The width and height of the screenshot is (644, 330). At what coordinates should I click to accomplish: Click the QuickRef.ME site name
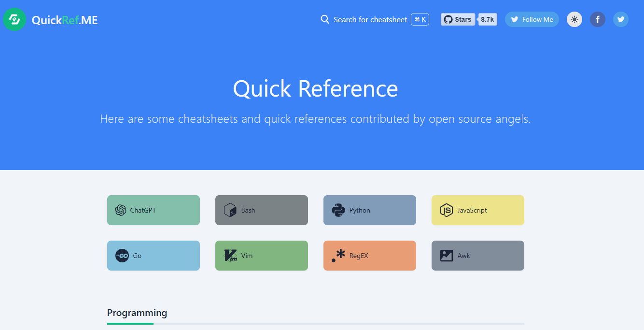point(65,20)
